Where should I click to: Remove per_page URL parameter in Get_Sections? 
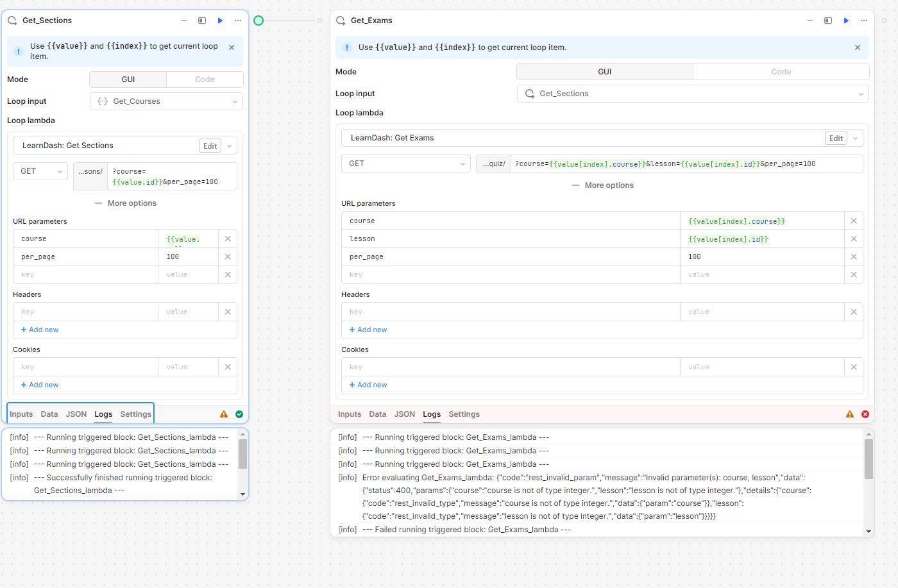[228, 256]
